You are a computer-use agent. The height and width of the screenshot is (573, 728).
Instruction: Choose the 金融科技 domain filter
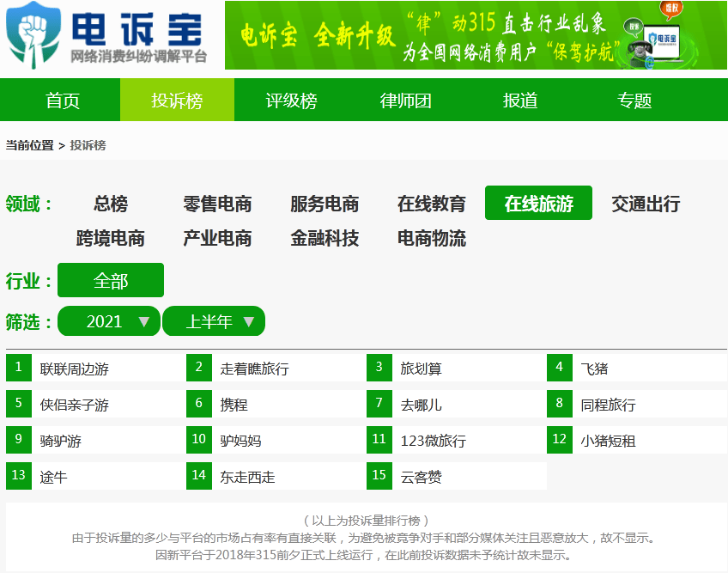[325, 238]
